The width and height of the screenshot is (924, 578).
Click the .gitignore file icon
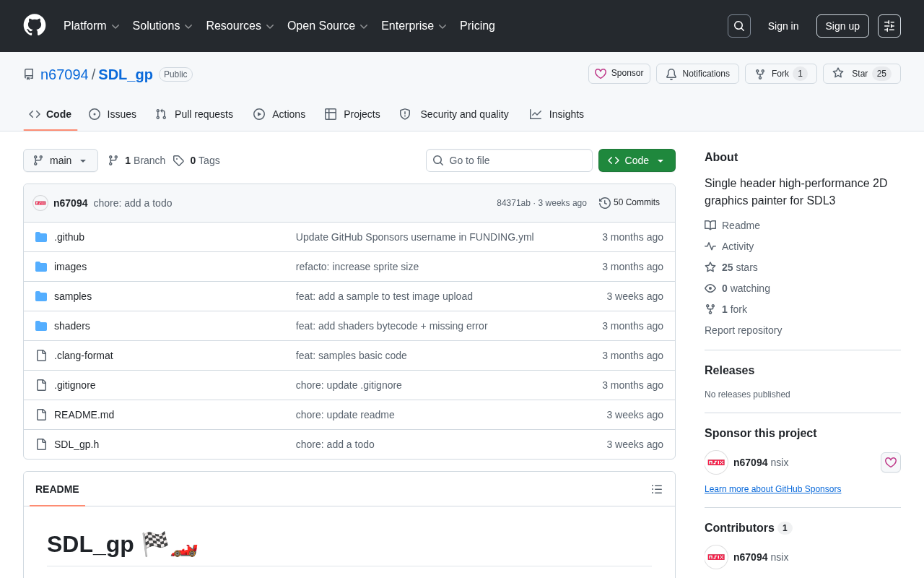click(41, 385)
